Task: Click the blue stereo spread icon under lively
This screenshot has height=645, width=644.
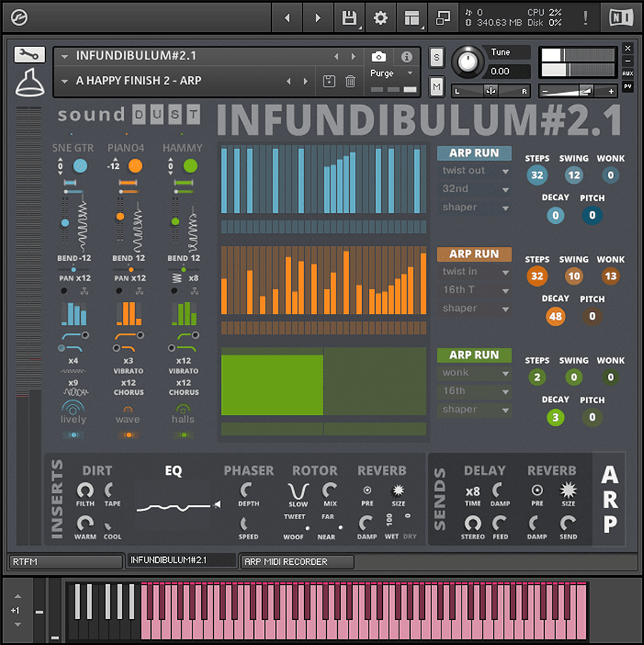Action: tap(73, 435)
